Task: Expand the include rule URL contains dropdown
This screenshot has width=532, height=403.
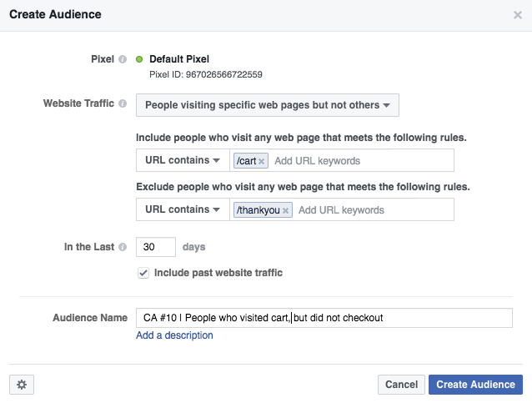Action: 183,160
